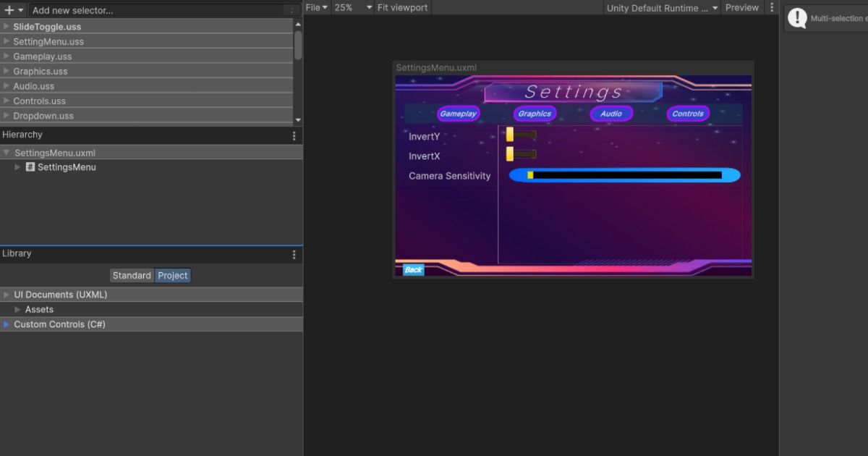Click the SettingsMenu element icon in Hierarchy

(30, 166)
